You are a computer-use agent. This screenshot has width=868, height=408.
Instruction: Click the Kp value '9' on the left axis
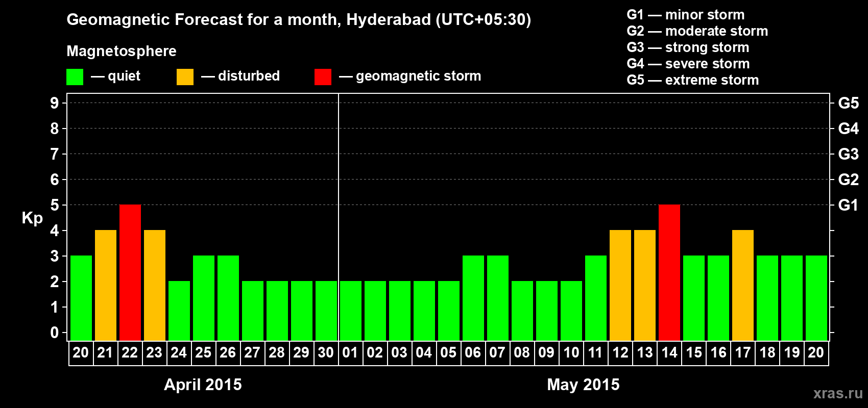point(55,103)
